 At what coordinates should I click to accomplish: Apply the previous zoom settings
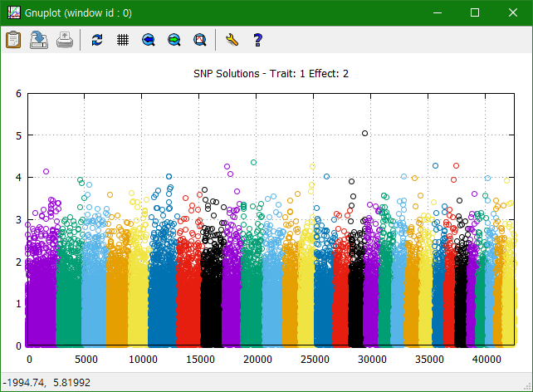149,40
